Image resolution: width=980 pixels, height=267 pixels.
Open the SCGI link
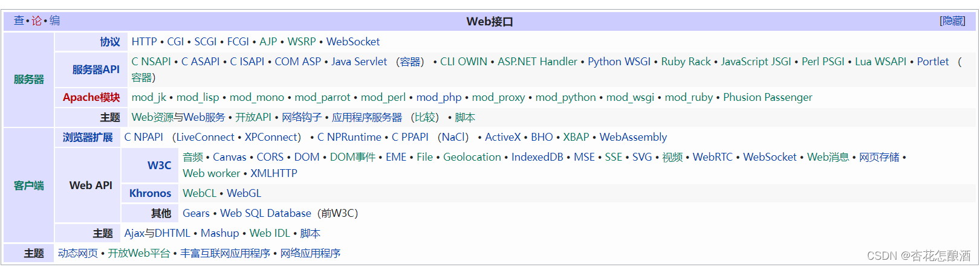[206, 42]
